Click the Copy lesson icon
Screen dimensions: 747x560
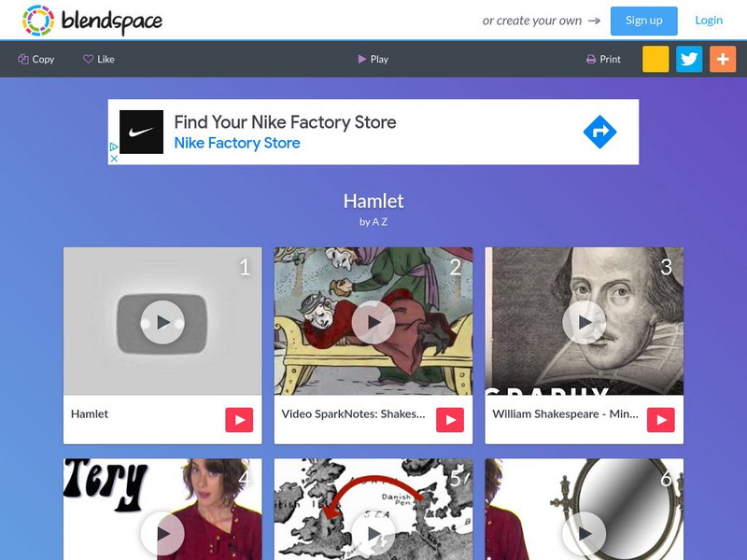[x=23, y=59]
